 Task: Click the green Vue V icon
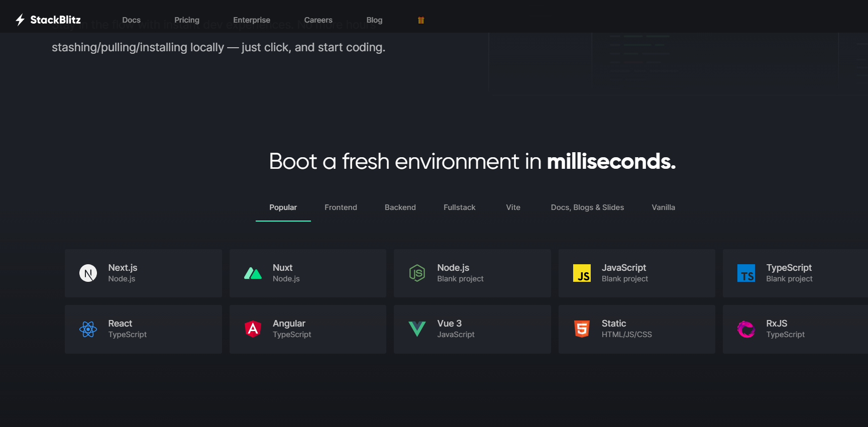pyautogui.click(x=417, y=329)
